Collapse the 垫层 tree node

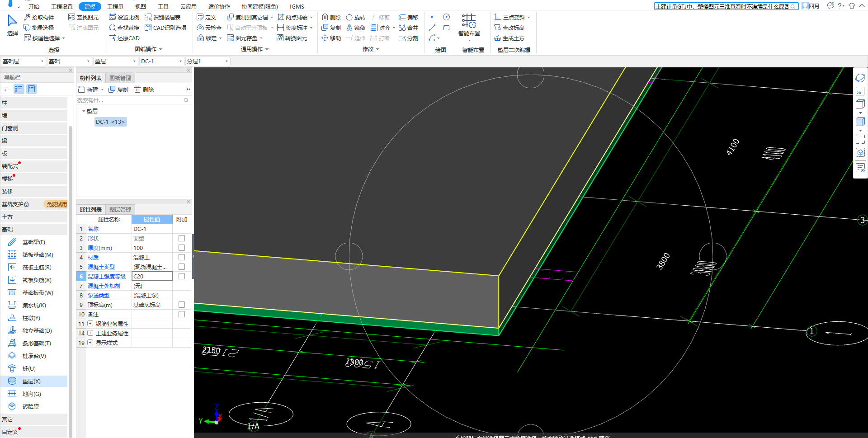(84, 111)
